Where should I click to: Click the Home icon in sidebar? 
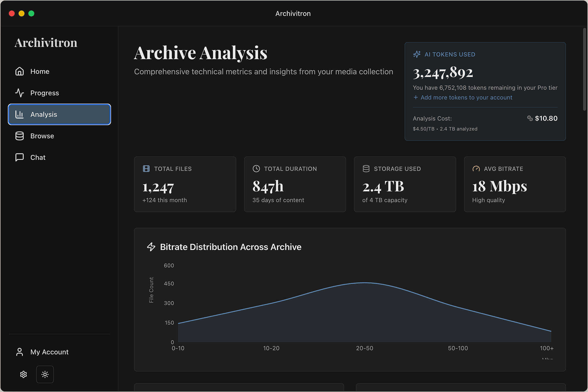20,71
